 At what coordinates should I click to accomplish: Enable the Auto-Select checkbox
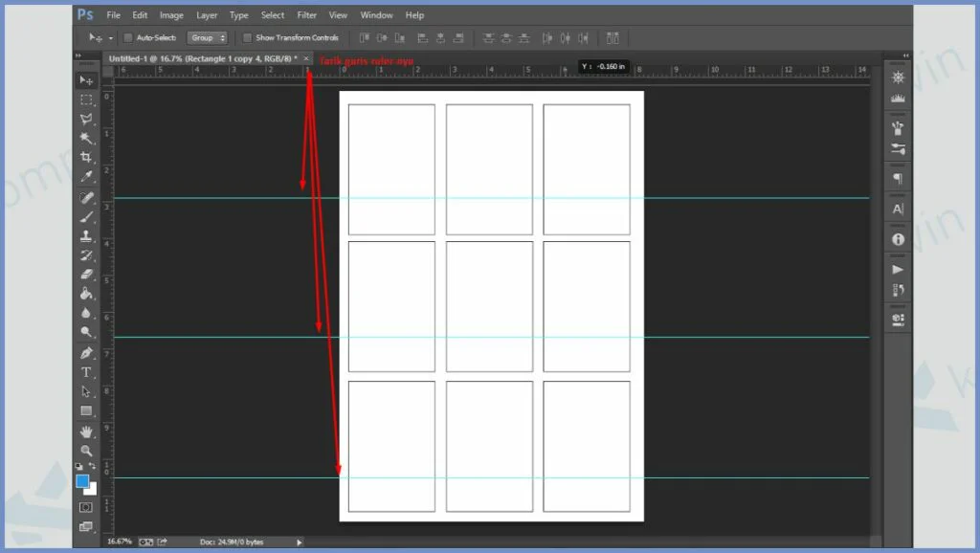point(128,38)
